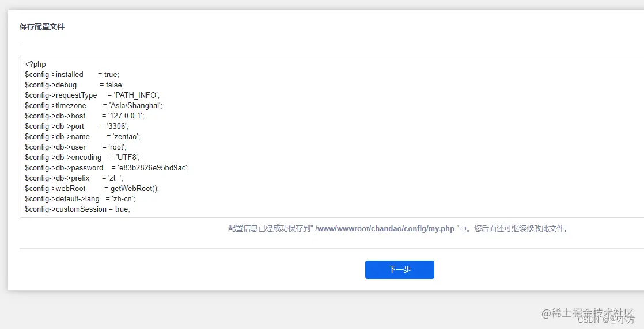This screenshot has height=329, width=644.
Task: Click the 下一步 button
Action: pyautogui.click(x=399, y=270)
